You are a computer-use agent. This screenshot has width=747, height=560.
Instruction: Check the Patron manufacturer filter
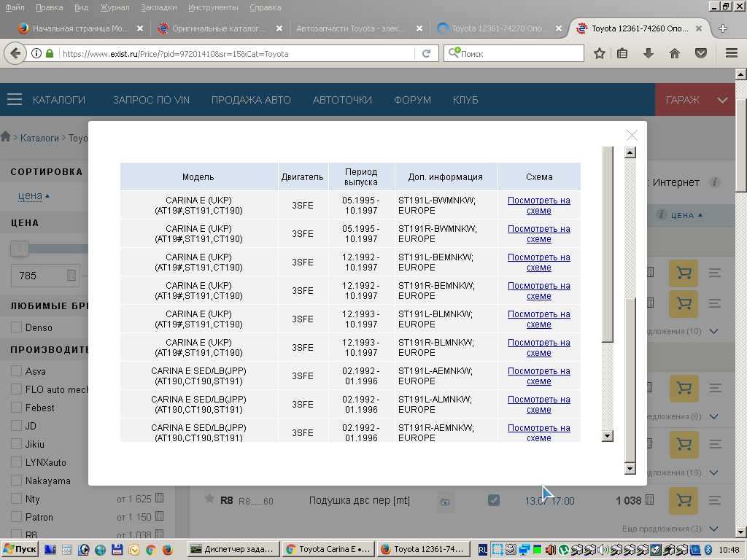(x=16, y=517)
